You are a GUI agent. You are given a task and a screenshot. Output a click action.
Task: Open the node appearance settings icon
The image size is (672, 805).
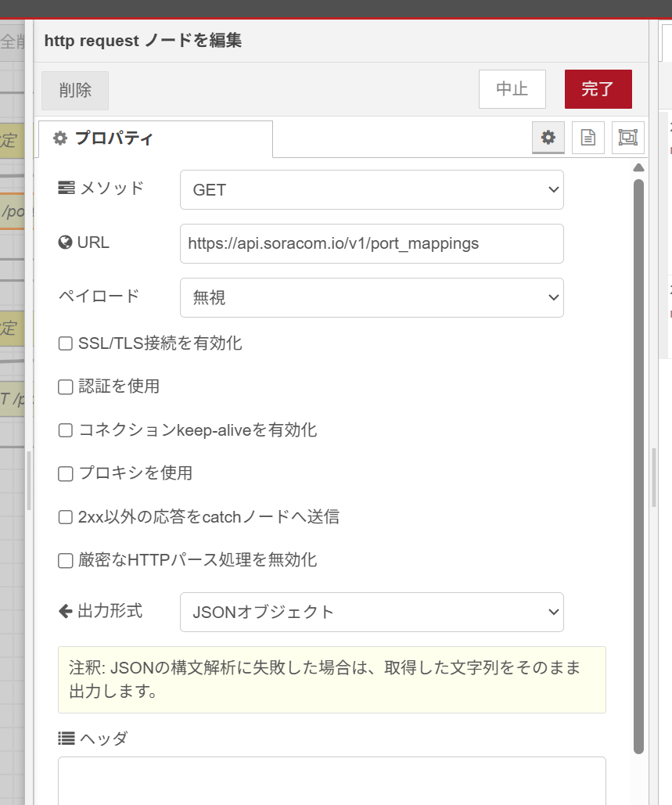[627, 138]
